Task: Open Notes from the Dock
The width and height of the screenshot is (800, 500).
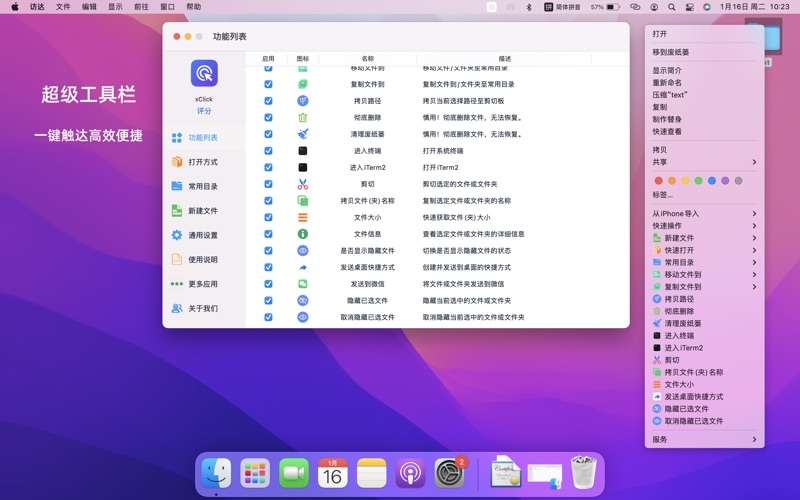Action: 371,473
